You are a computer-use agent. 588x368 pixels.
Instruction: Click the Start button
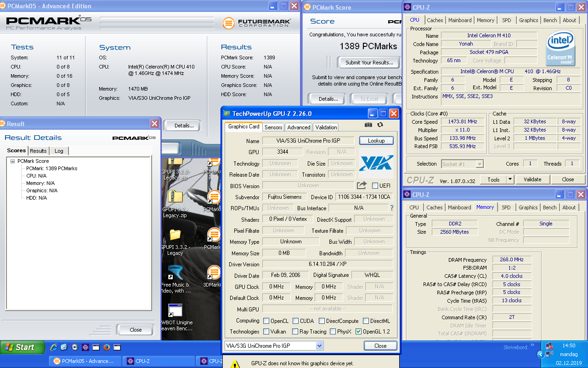[x=23, y=347]
